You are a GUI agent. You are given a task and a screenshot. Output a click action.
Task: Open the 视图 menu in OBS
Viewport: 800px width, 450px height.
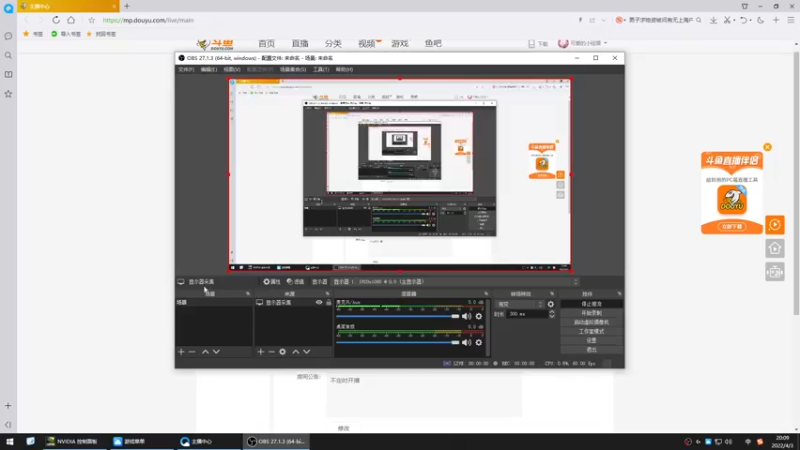coord(232,69)
